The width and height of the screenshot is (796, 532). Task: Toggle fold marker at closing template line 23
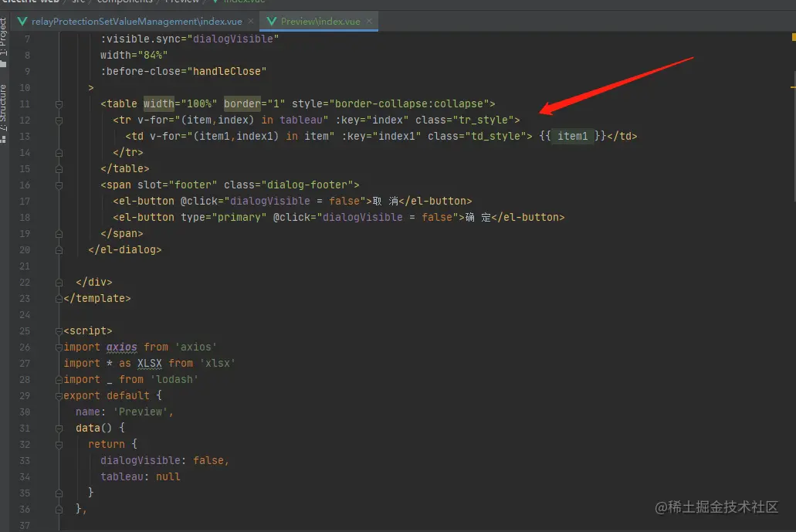coord(59,299)
